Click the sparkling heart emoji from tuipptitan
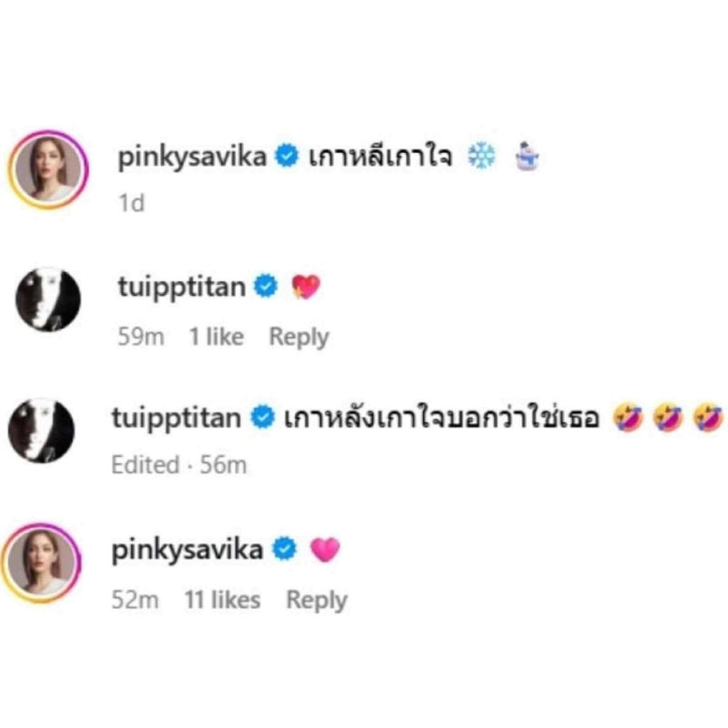Screen dimensions: 728x728 coord(306,287)
